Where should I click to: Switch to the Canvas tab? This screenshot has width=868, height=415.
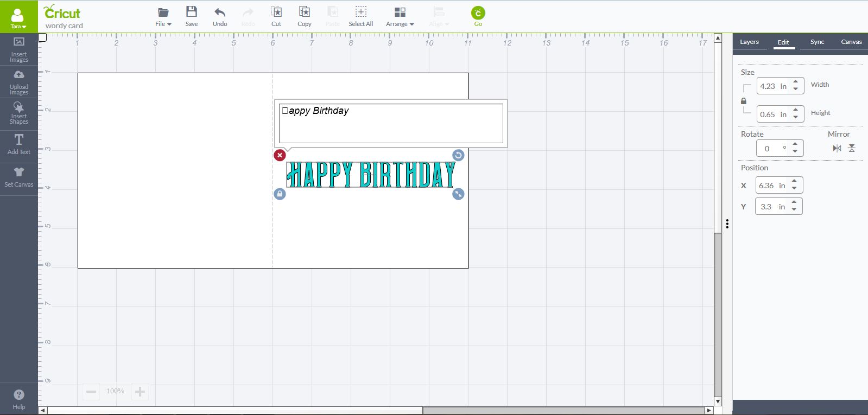(x=851, y=42)
